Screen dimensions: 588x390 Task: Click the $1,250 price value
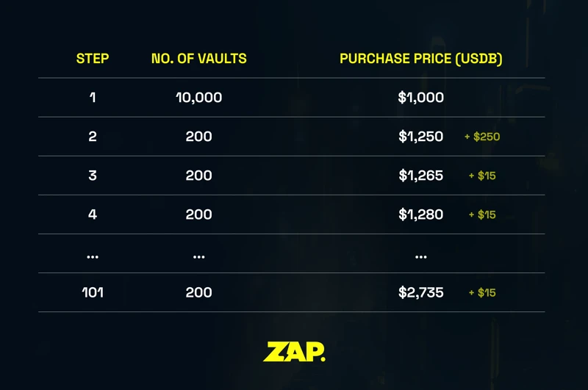[421, 136]
